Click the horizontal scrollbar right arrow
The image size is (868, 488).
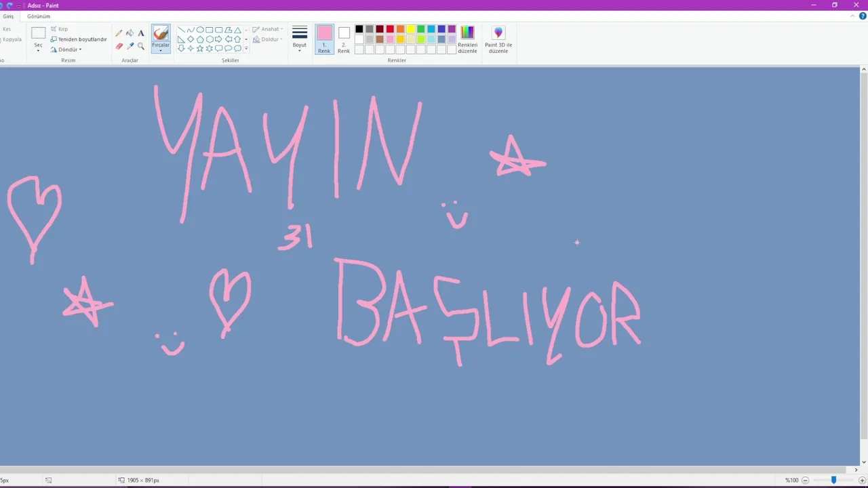856,470
